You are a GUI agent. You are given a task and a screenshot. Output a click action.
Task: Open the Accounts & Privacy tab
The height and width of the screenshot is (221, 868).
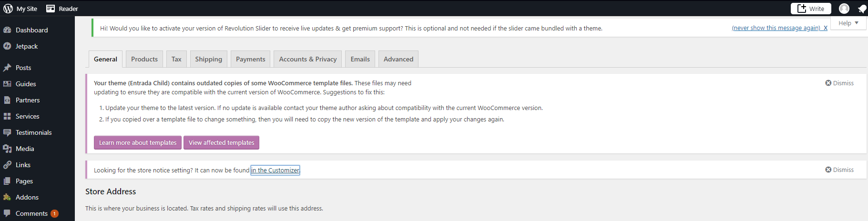pos(308,59)
